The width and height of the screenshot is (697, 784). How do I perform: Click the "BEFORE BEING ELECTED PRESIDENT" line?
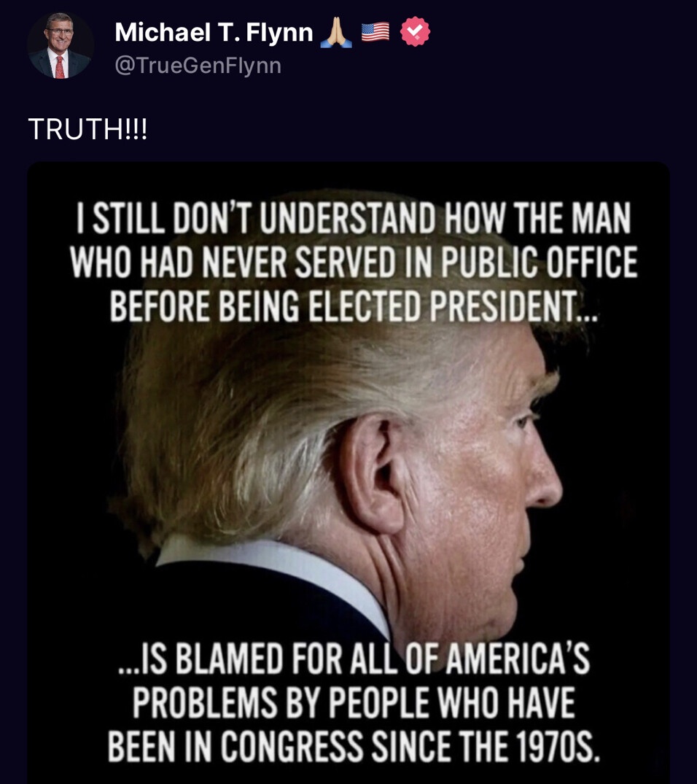pyautogui.click(x=354, y=306)
